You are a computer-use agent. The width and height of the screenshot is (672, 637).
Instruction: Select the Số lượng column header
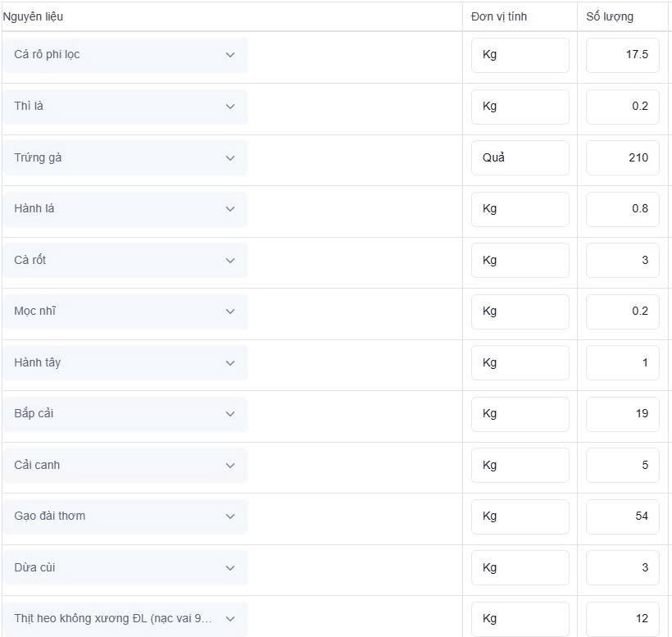(x=610, y=16)
